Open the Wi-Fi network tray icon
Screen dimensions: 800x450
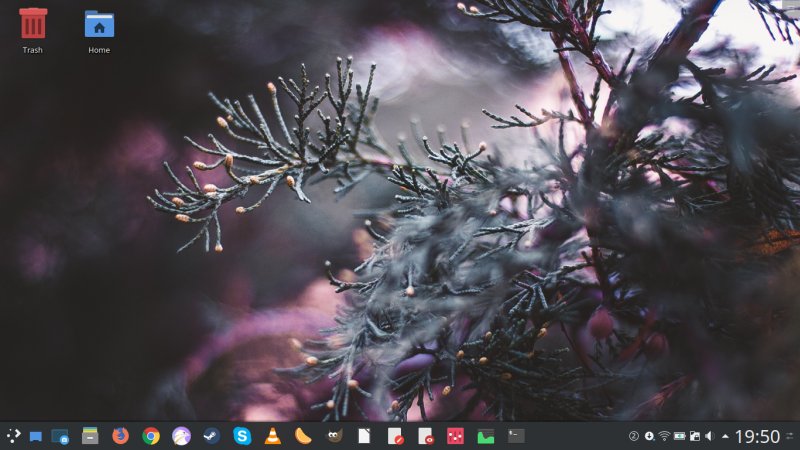pyautogui.click(x=664, y=436)
